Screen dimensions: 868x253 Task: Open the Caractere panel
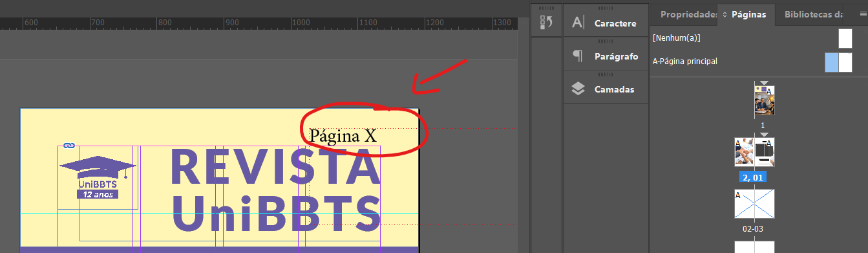click(606, 23)
